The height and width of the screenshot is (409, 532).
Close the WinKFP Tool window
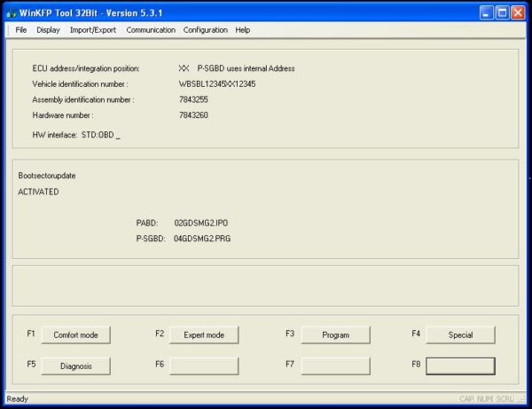pos(520,12)
